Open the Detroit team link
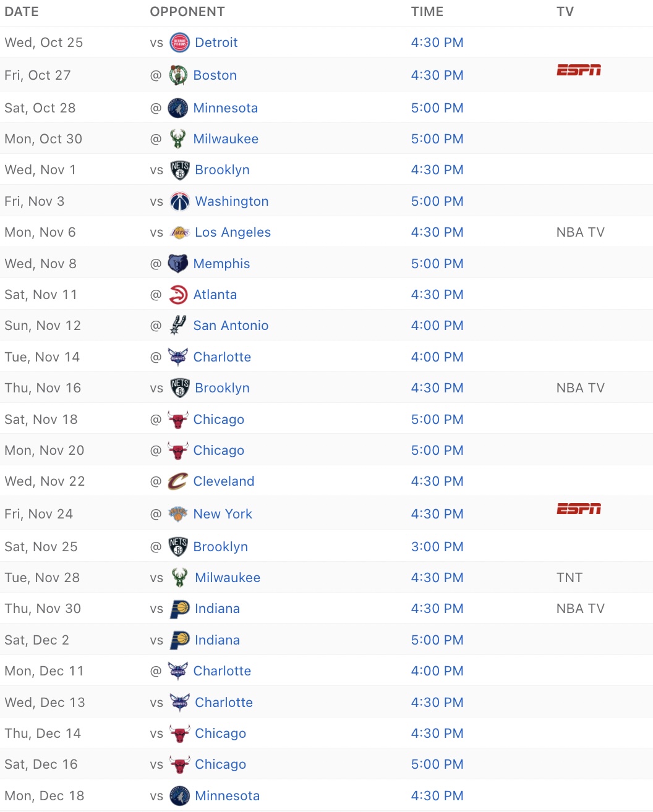The image size is (653, 812). 216,43
